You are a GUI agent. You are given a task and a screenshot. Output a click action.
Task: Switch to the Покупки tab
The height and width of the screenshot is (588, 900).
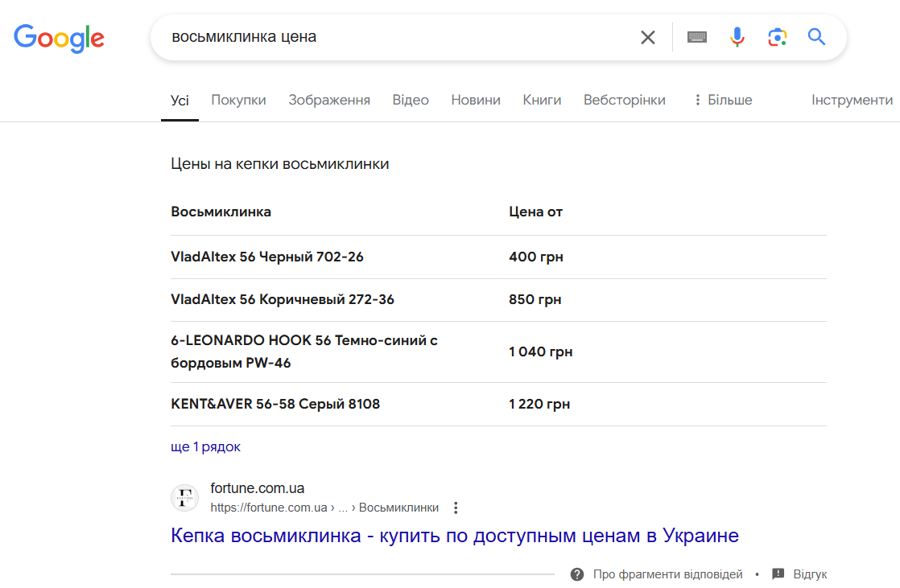(x=238, y=99)
